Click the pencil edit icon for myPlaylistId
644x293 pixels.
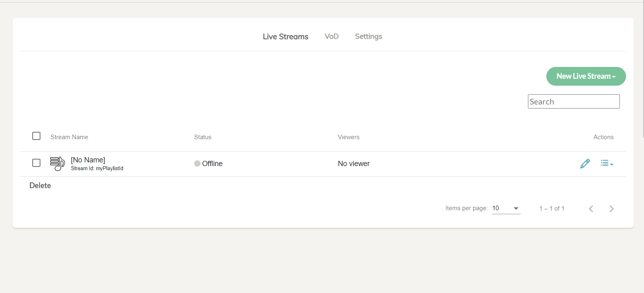(585, 164)
